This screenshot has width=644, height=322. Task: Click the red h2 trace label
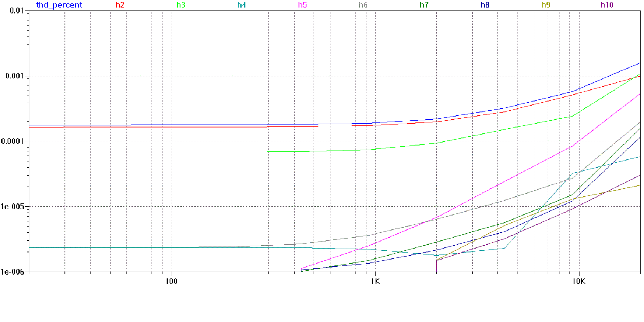pos(120,5)
